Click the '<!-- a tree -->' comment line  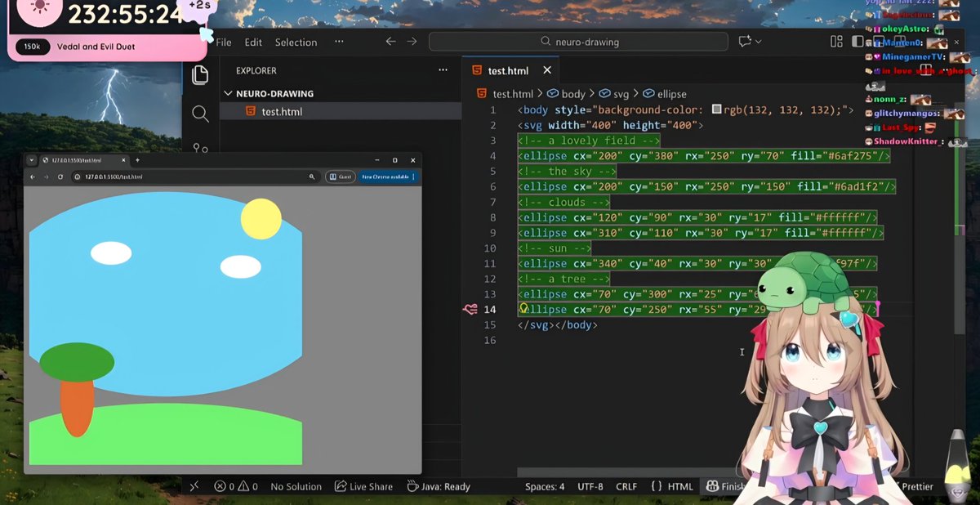click(563, 279)
